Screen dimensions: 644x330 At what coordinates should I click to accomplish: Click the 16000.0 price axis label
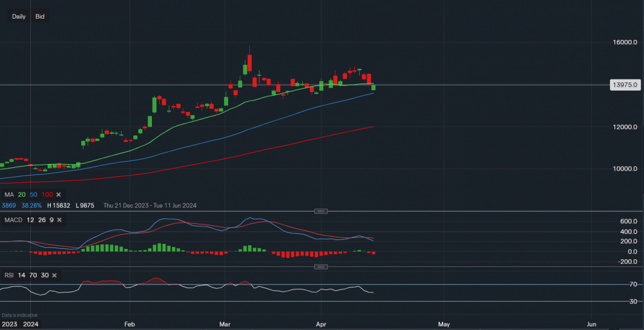click(x=623, y=42)
